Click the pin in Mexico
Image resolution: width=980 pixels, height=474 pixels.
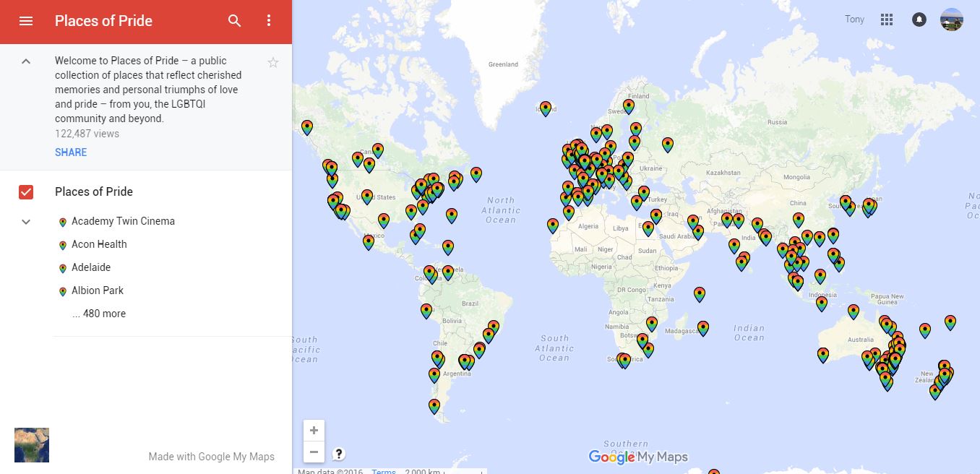coord(369,242)
